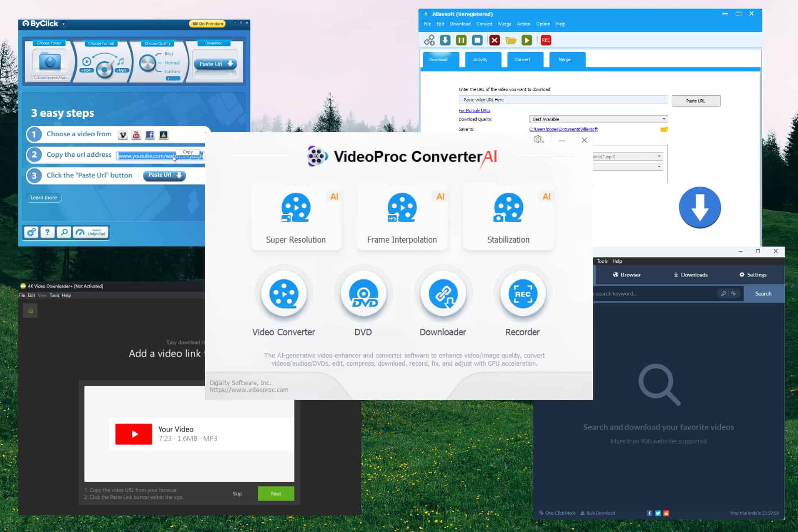Select Mp4 format in ByClick
The width and height of the screenshot is (798, 532).
(86, 70)
